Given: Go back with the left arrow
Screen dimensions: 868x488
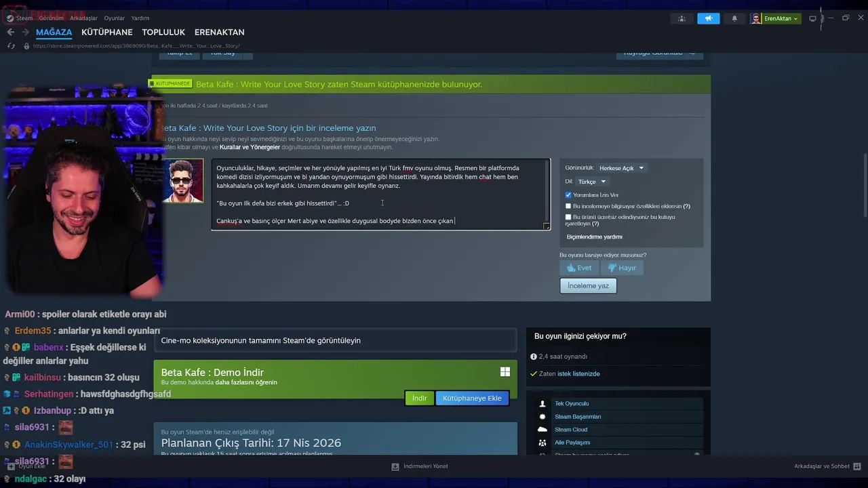Looking at the screenshot, I should click(10, 32).
